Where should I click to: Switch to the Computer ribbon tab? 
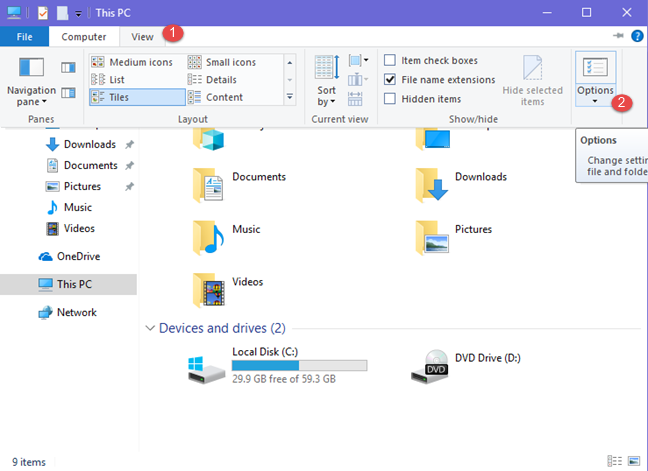pos(84,37)
